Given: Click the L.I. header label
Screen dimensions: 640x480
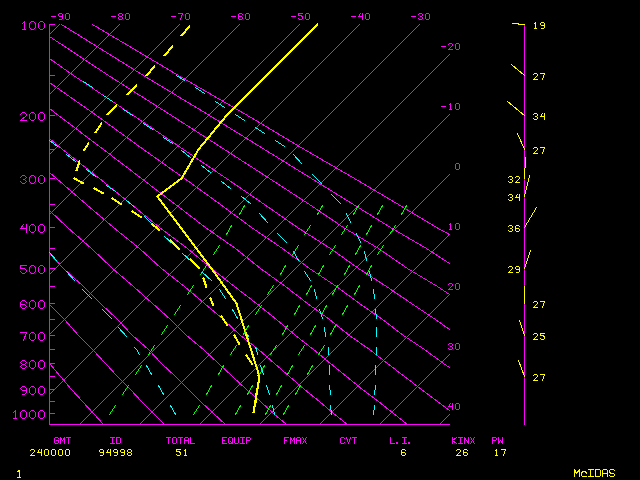Looking at the screenshot, I should 401,440.
